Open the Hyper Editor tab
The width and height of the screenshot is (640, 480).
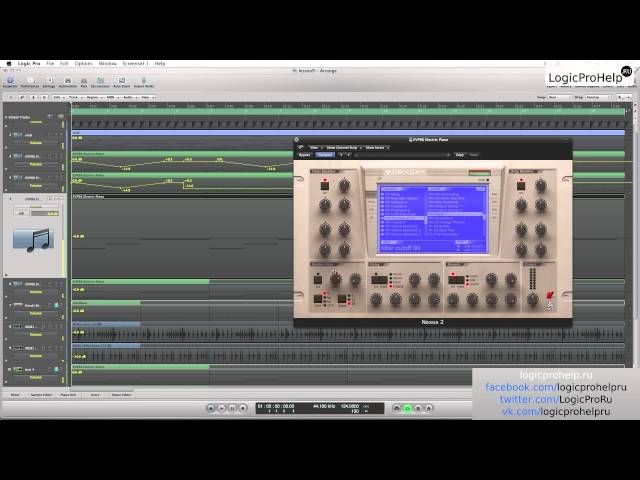121,395
